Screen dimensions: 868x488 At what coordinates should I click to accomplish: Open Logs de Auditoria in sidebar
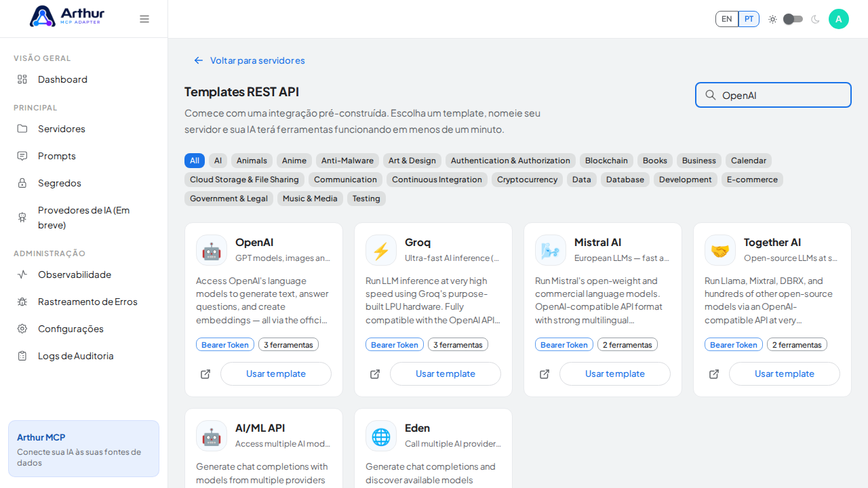(83, 356)
